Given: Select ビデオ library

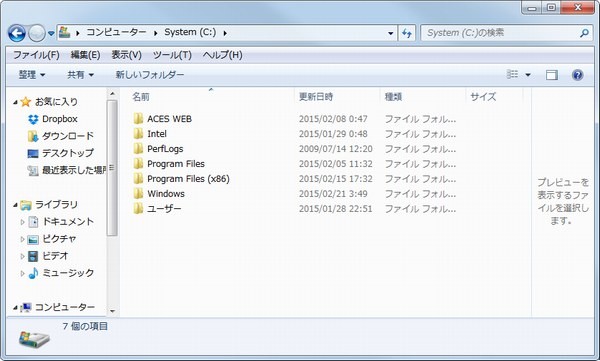Looking at the screenshot, I should click(55, 256).
